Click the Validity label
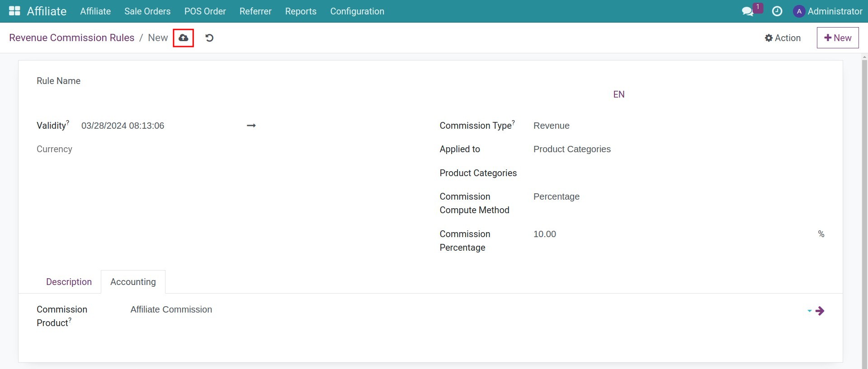The image size is (868, 369). pyautogui.click(x=52, y=126)
